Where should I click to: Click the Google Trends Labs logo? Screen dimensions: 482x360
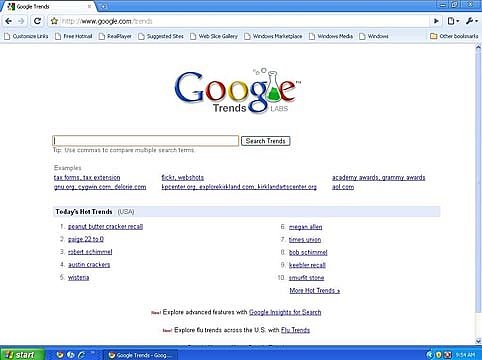coord(238,91)
